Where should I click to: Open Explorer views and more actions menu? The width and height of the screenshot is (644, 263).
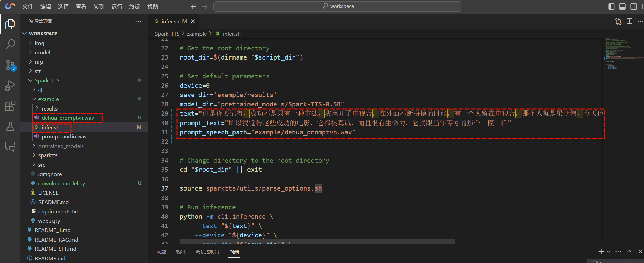click(138, 21)
